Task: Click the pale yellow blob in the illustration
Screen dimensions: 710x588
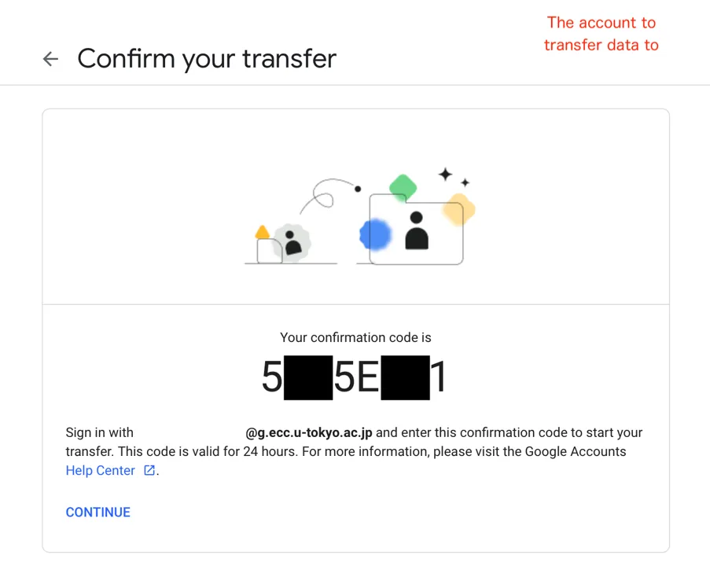Action: [x=458, y=210]
